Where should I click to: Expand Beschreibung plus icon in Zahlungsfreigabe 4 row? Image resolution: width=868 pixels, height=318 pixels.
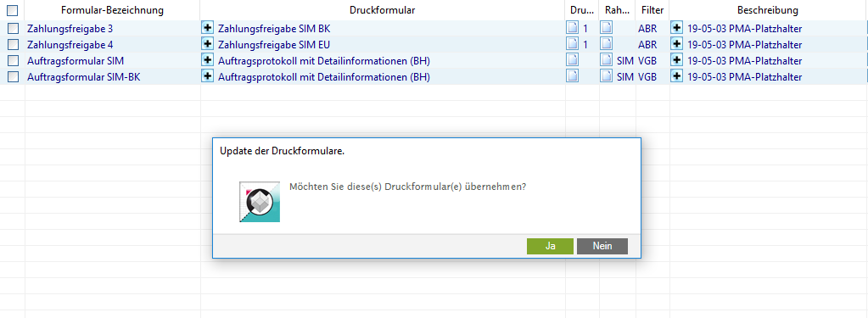pos(677,44)
